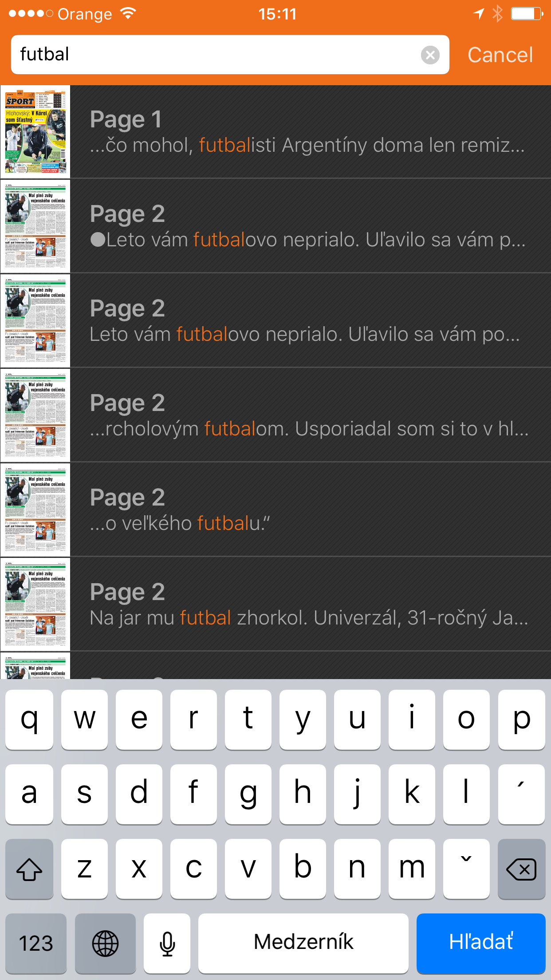Tap the location arrow status icon
The image size is (551, 980).
[x=479, y=14]
